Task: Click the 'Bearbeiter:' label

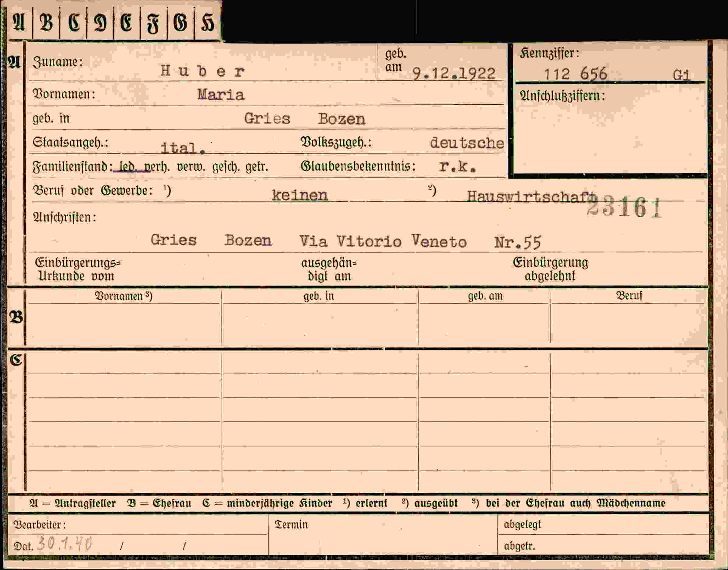Action: (40, 525)
